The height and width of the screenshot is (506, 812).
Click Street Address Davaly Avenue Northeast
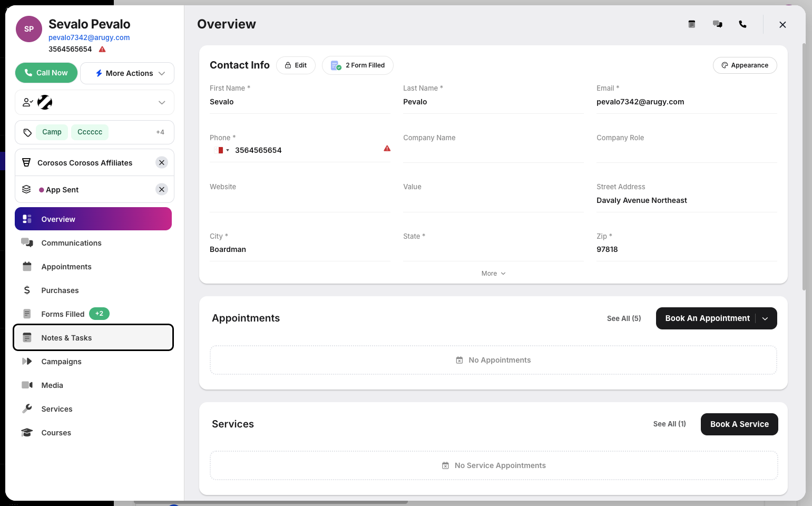click(x=687, y=200)
